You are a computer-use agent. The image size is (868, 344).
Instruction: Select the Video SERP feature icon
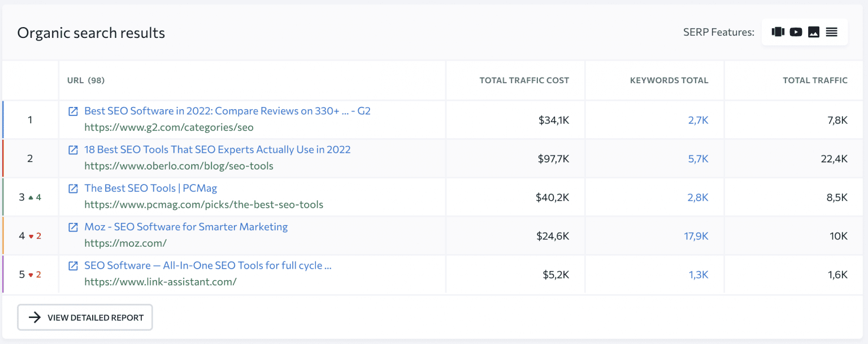coord(796,32)
